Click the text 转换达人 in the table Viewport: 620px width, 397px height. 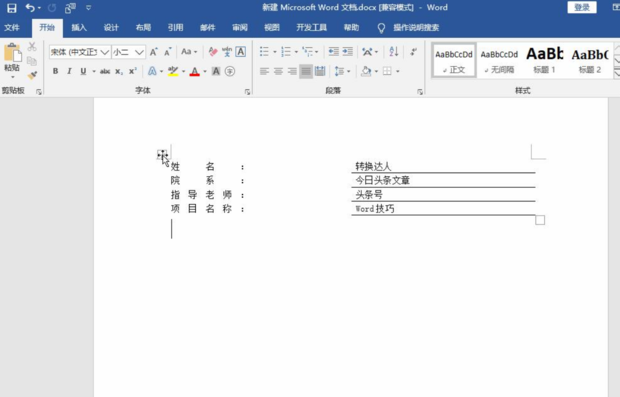(373, 166)
